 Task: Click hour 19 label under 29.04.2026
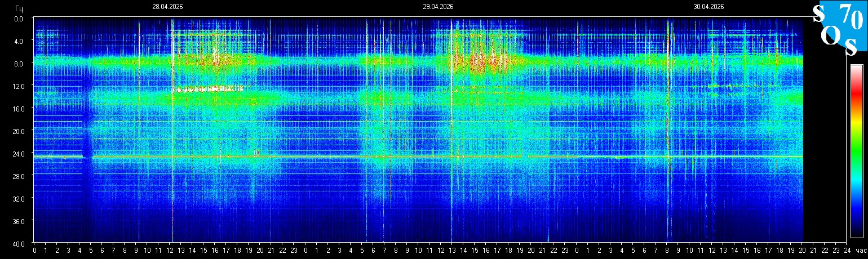(x=519, y=250)
